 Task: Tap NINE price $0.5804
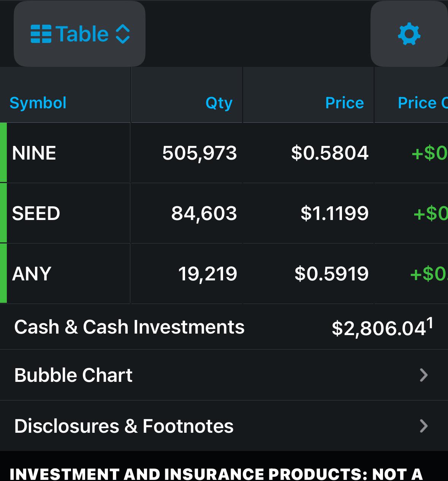pos(330,153)
